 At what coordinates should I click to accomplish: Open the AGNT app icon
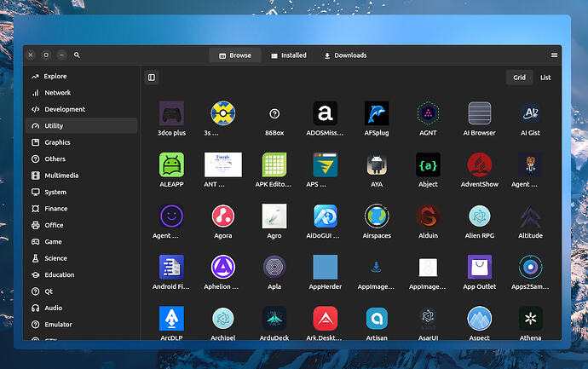click(x=428, y=113)
